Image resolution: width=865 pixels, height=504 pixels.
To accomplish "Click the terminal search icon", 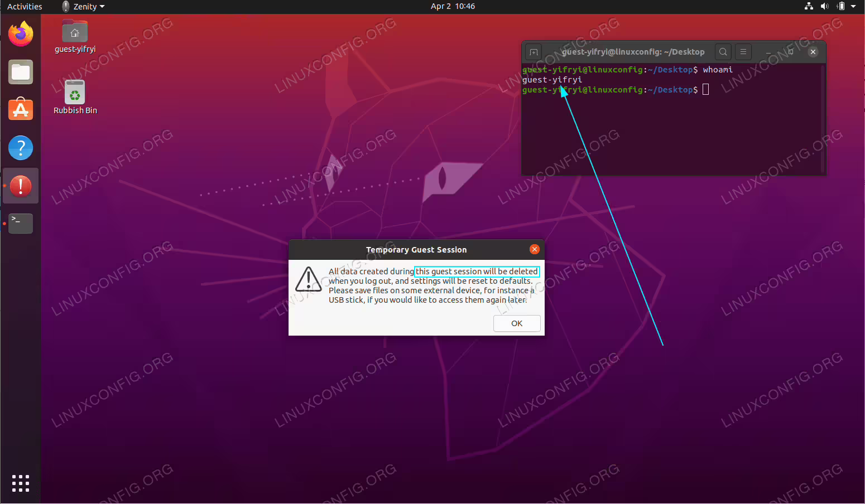I will pos(723,52).
